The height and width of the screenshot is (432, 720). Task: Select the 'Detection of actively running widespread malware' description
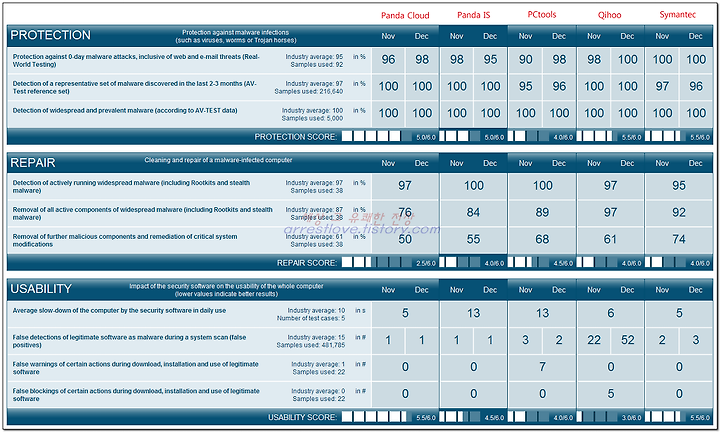[x=131, y=186]
